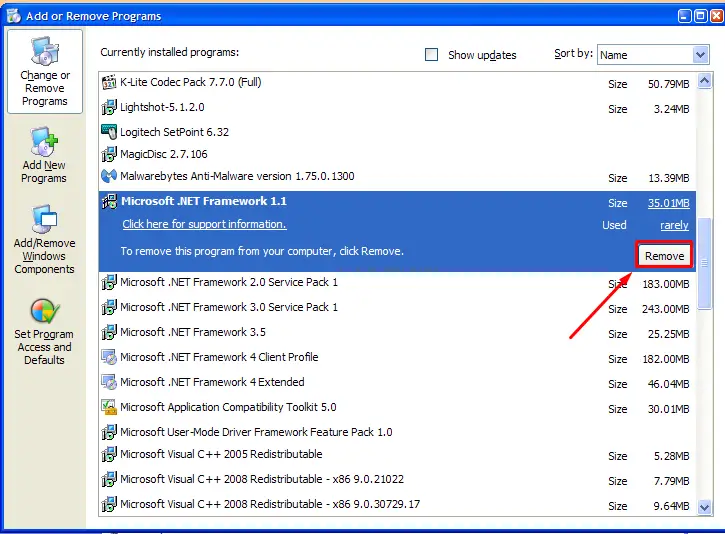Screen dimensions: 725x534
Task: Click the Malwarebytes Anti-Malware icon
Action: (109, 176)
